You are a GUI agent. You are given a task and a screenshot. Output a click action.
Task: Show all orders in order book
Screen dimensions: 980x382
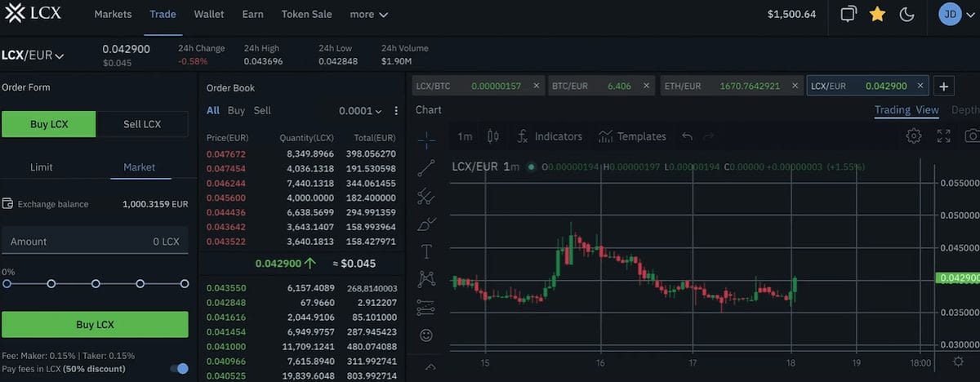(212, 110)
